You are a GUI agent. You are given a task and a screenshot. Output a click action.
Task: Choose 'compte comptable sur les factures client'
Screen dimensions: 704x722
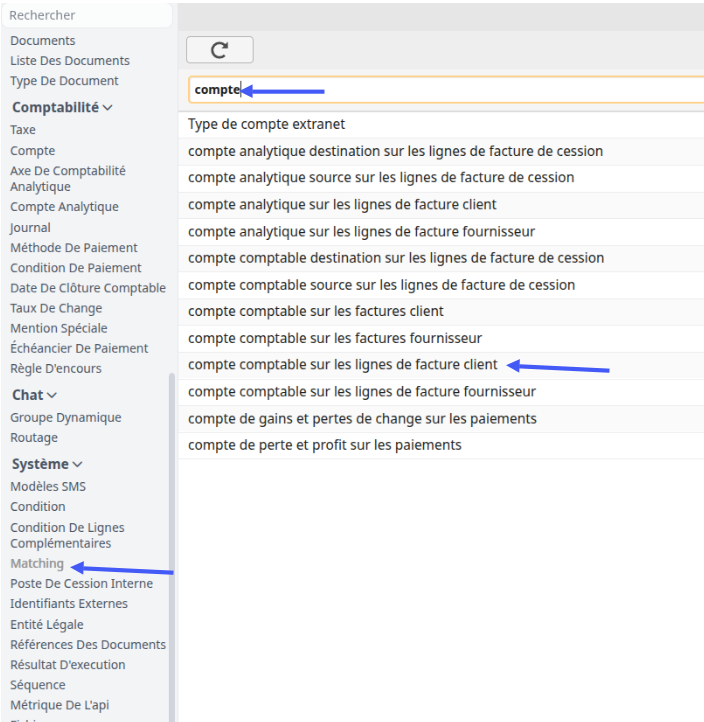point(441,312)
